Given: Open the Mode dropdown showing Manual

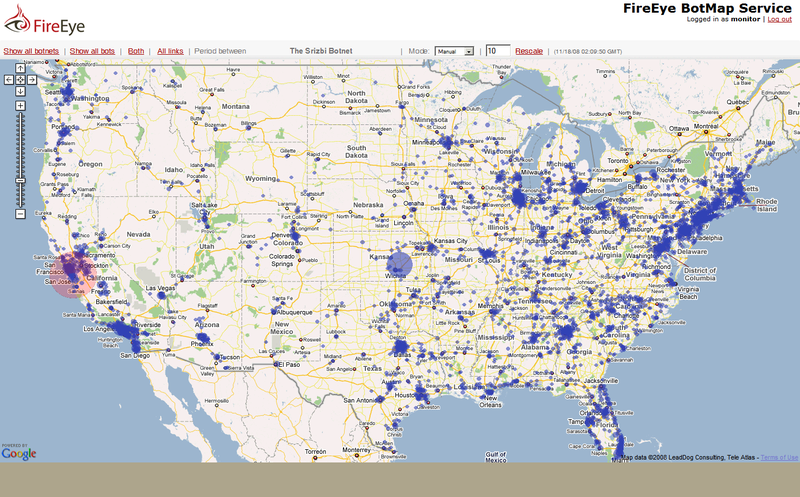Looking at the screenshot, I should (454, 51).
